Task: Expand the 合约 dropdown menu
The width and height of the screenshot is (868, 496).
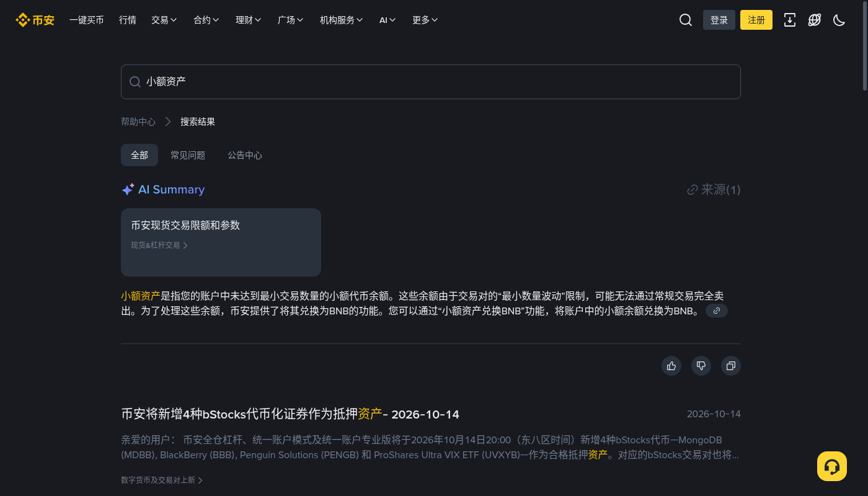Action: pos(206,20)
